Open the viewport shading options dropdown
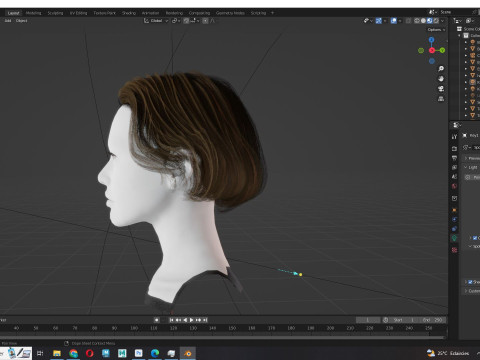Viewport: 480px width, 360px height. click(x=443, y=21)
